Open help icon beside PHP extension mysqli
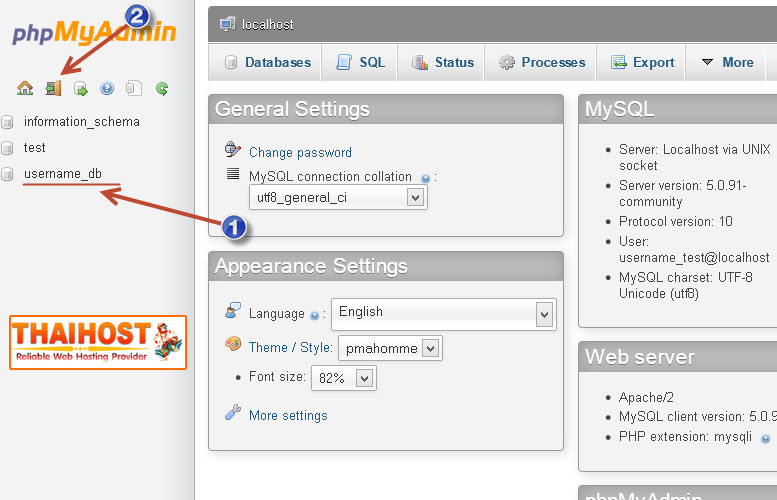The height and width of the screenshot is (500, 777). (x=765, y=439)
